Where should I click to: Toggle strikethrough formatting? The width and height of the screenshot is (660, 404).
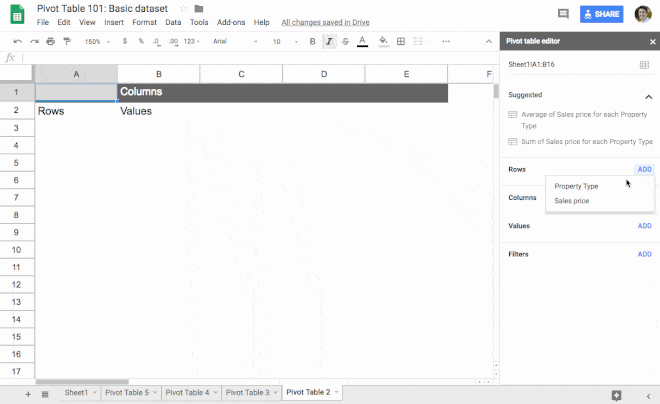345,41
